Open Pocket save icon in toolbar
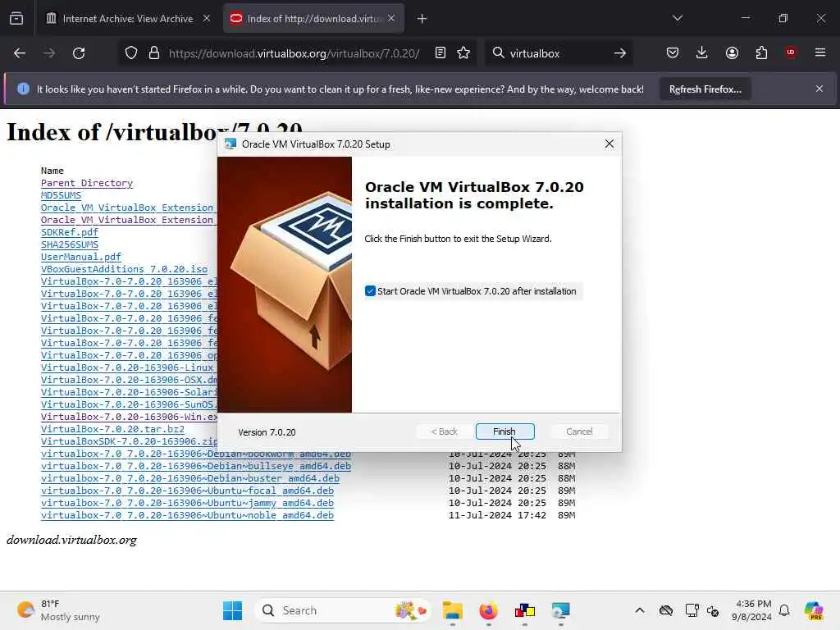 click(x=673, y=52)
